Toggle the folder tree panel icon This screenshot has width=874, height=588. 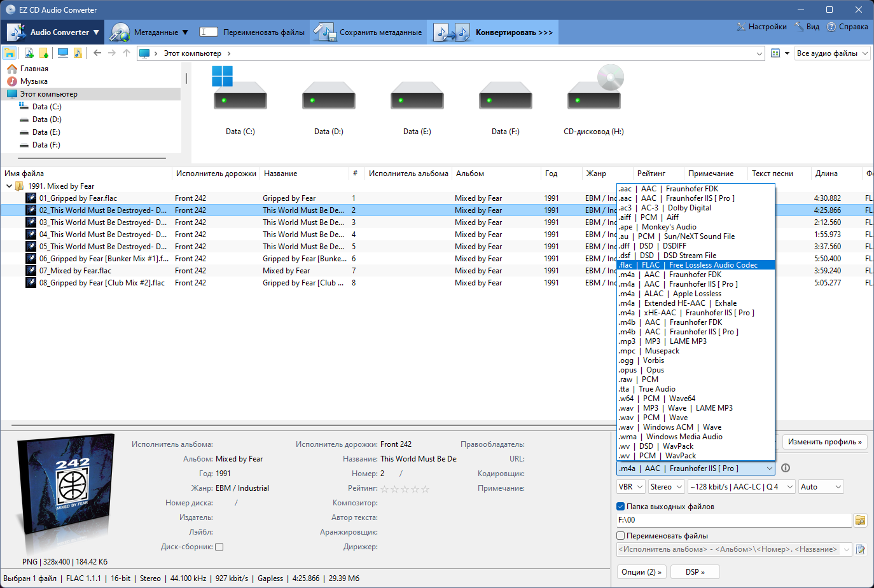(x=10, y=53)
